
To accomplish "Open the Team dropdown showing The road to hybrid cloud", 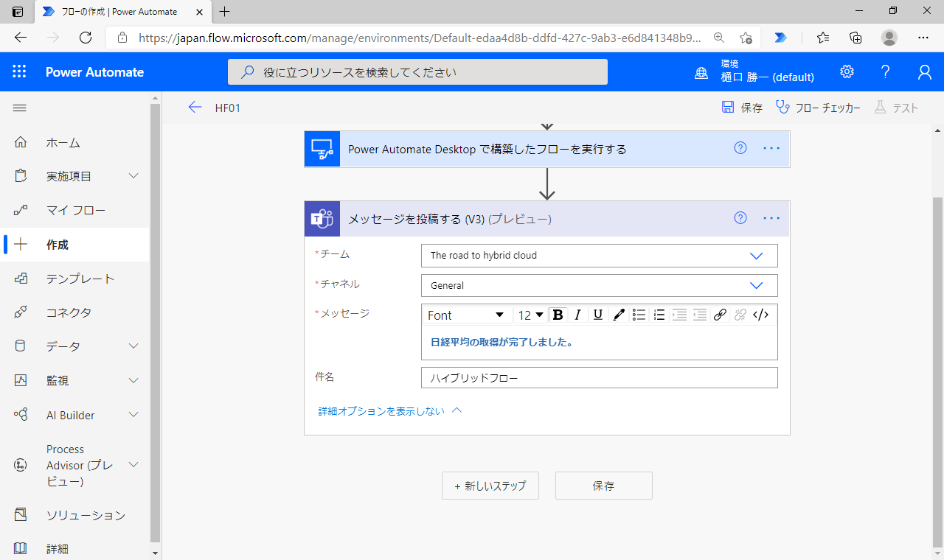I will click(x=600, y=256).
